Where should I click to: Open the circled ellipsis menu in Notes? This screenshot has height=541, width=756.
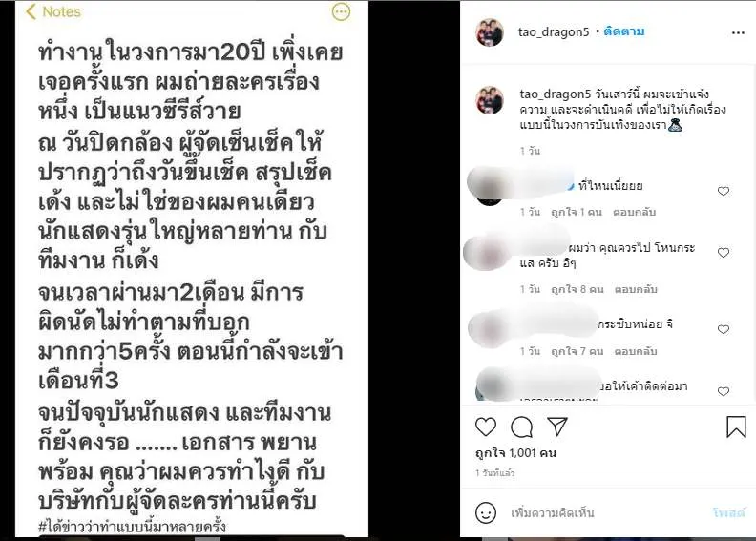click(x=342, y=12)
